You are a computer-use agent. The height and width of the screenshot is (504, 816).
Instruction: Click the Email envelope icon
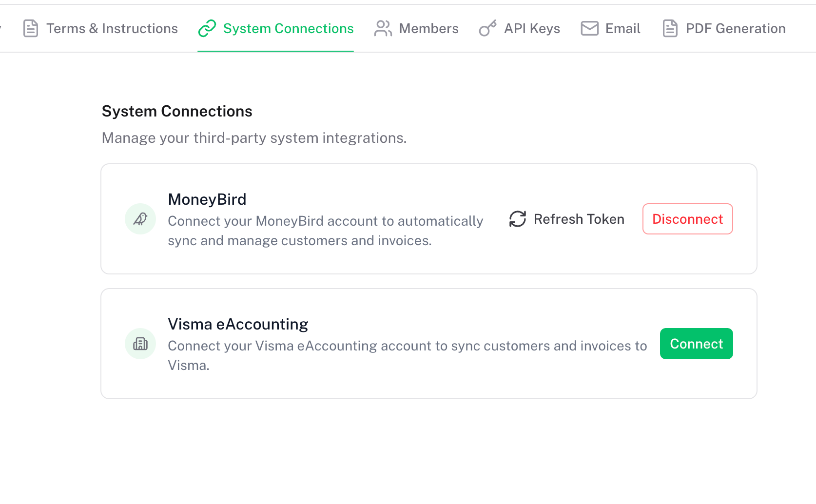tap(590, 29)
